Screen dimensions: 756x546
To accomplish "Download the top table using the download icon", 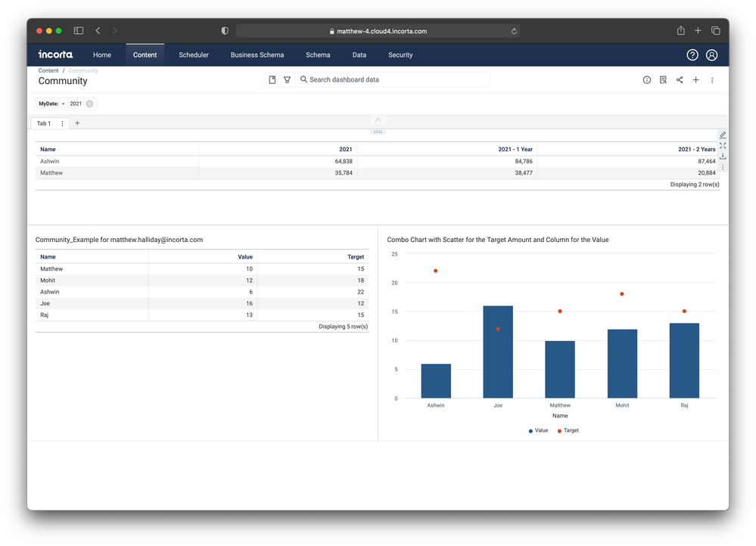I will click(x=723, y=157).
